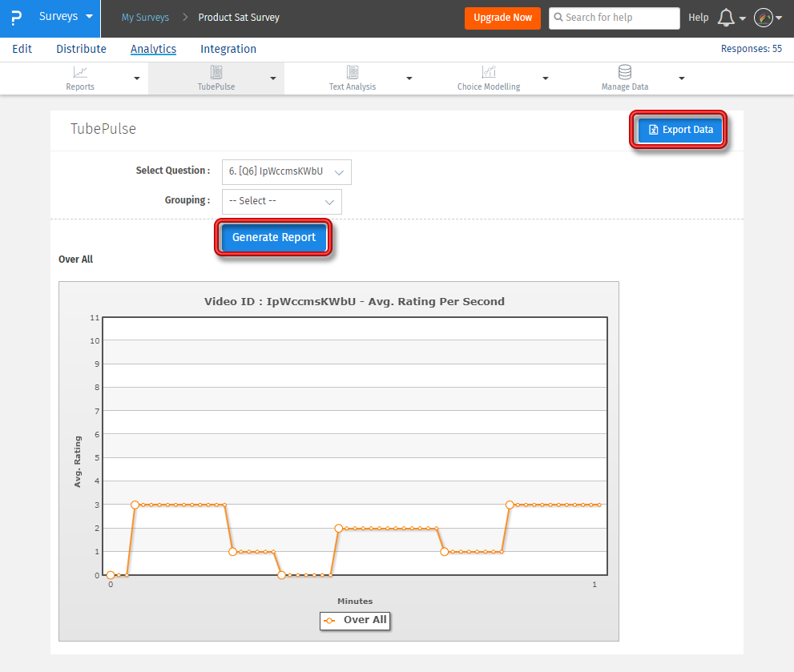Open the Choice Modelling icon
Image resolution: width=794 pixels, height=672 pixels.
[x=489, y=73]
